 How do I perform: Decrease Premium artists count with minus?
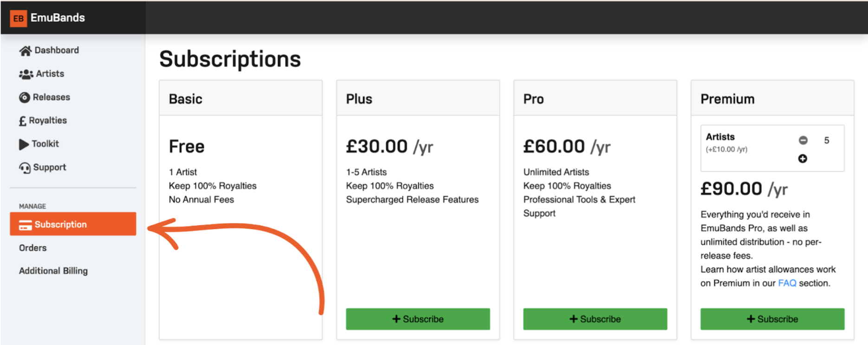803,140
